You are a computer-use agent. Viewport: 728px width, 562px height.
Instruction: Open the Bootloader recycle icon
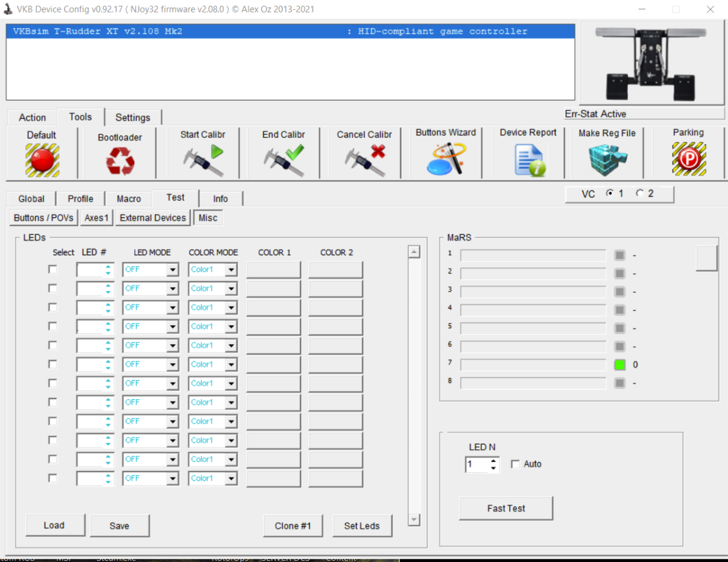[x=120, y=160]
